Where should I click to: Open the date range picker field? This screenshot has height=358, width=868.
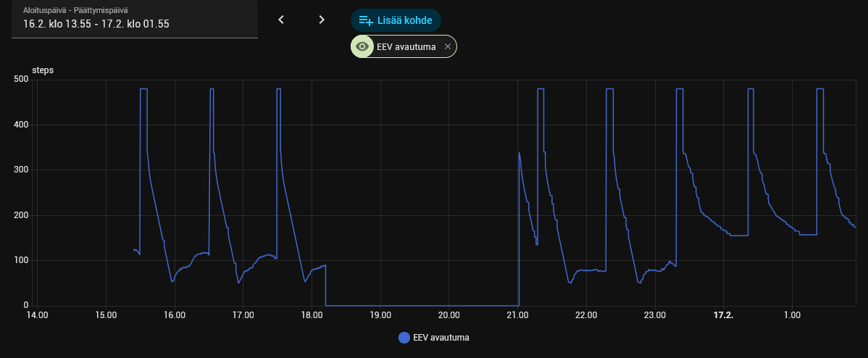135,20
